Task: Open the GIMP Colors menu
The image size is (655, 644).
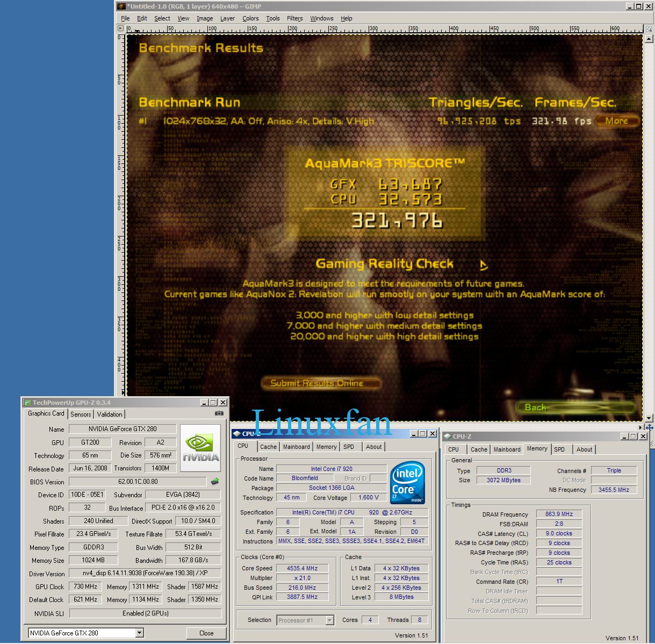Action: 250,18
